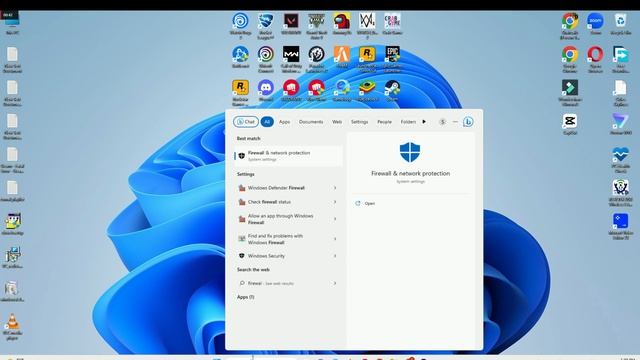Expand arrow for Find and fix problems result
The image size is (640, 360).
(335, 239)
